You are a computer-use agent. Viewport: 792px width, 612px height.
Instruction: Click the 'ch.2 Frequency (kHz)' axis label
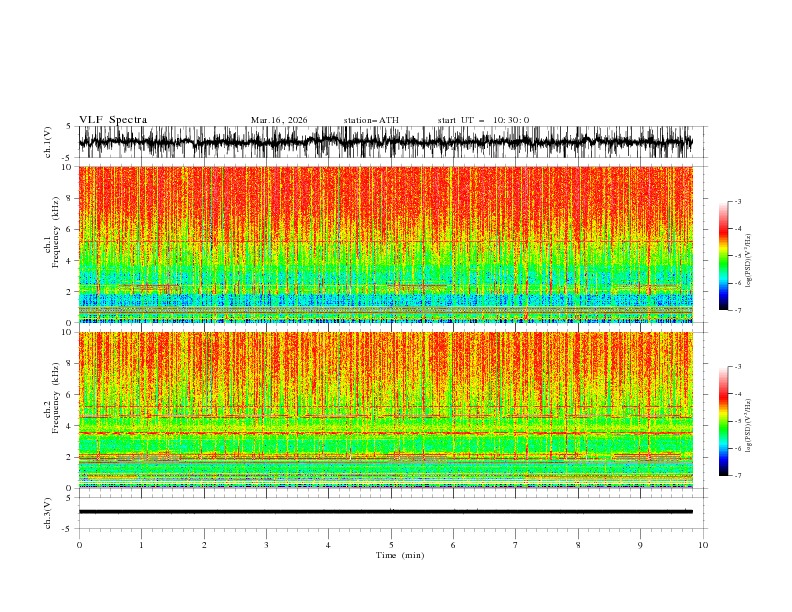point(52,398)
